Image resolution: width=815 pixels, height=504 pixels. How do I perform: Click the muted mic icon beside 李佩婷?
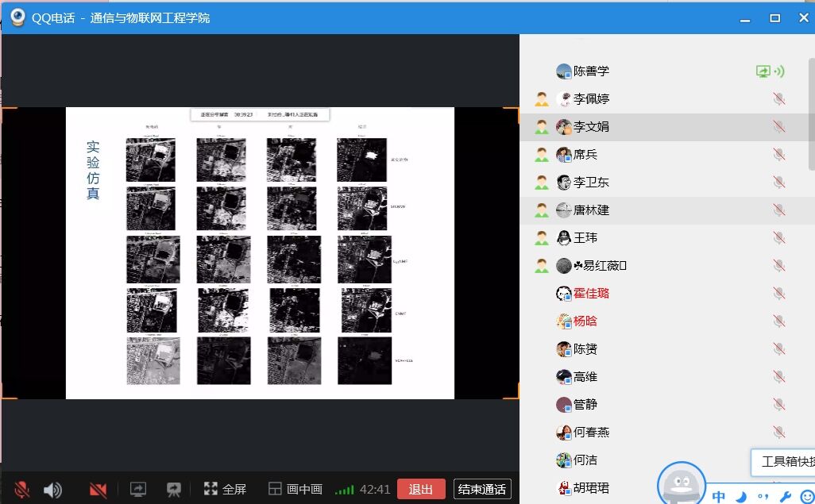778,99
